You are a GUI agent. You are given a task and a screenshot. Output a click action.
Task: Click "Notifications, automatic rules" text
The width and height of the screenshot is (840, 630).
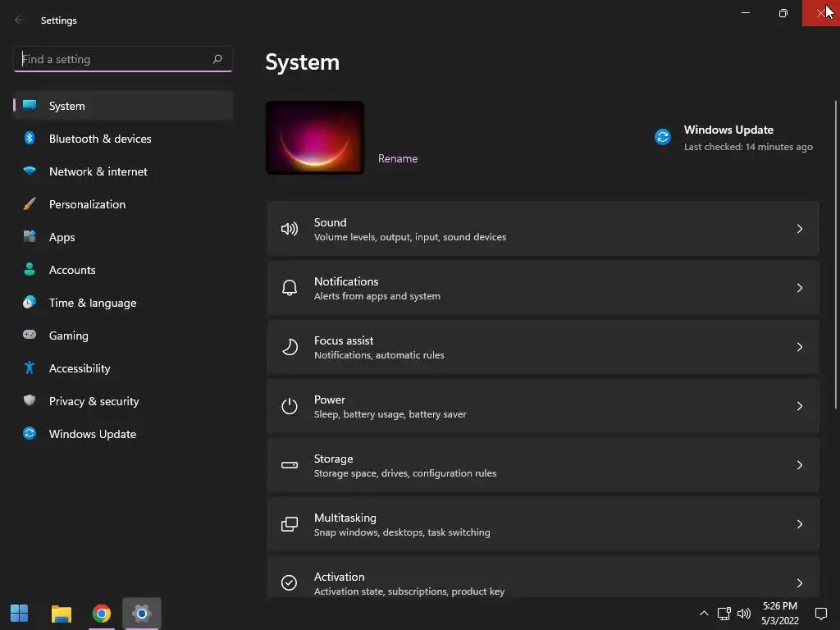click(x=379, y=354)
